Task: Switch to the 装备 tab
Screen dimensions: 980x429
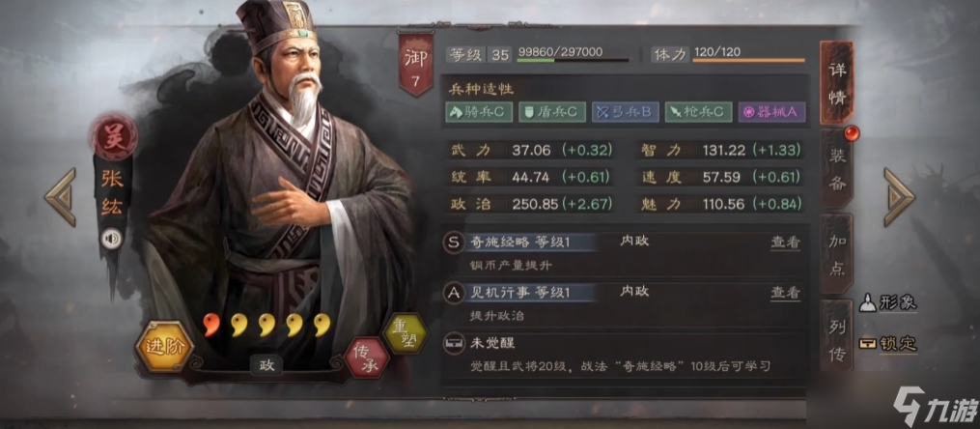Action: tap(837, 169)
